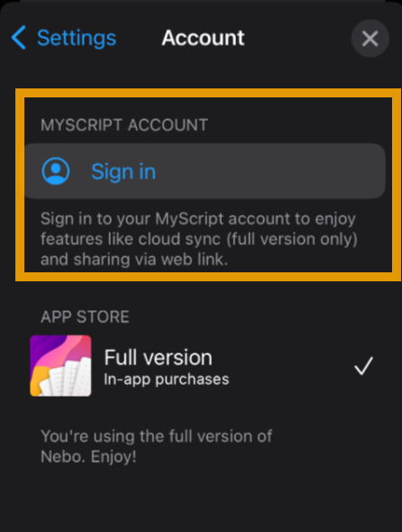This screenshot has width=402, height=532.
Task: Click the checkmark beside Full version
Action: [x=363, y=366]
